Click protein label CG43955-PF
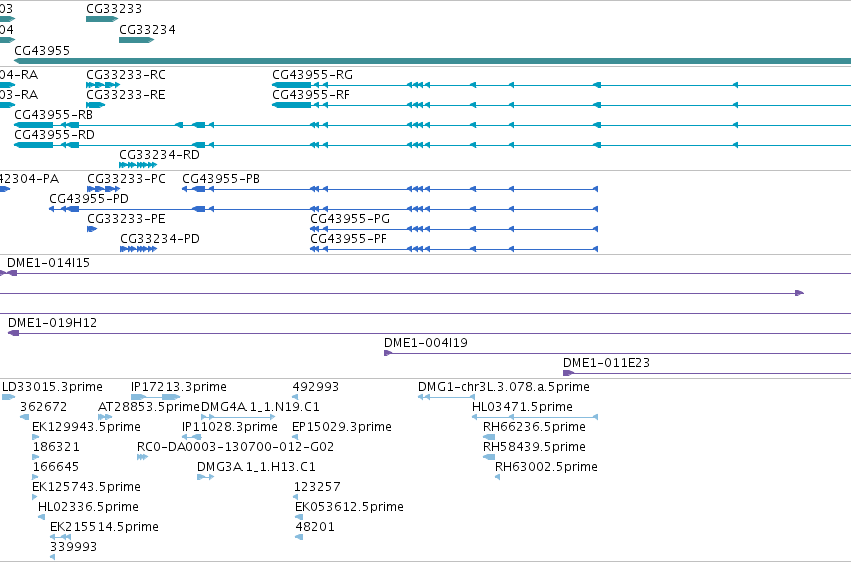 (x=348, y=239)
